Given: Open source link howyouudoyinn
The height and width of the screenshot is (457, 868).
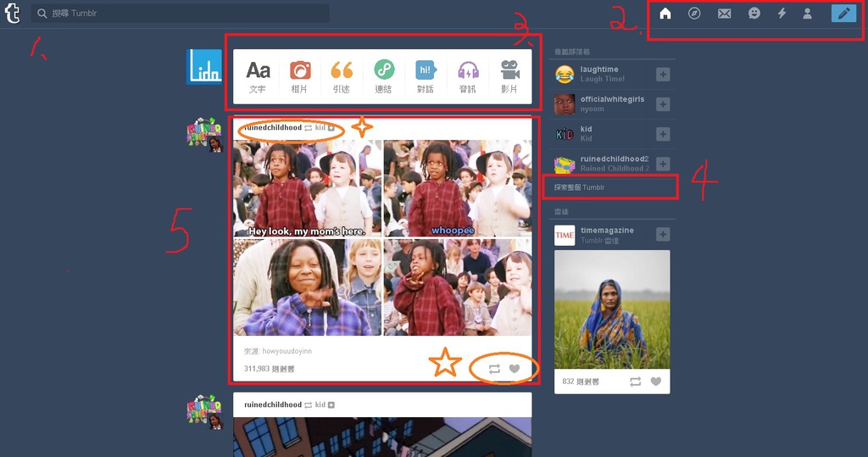Looking at the screenshot, I should [287, 351].
